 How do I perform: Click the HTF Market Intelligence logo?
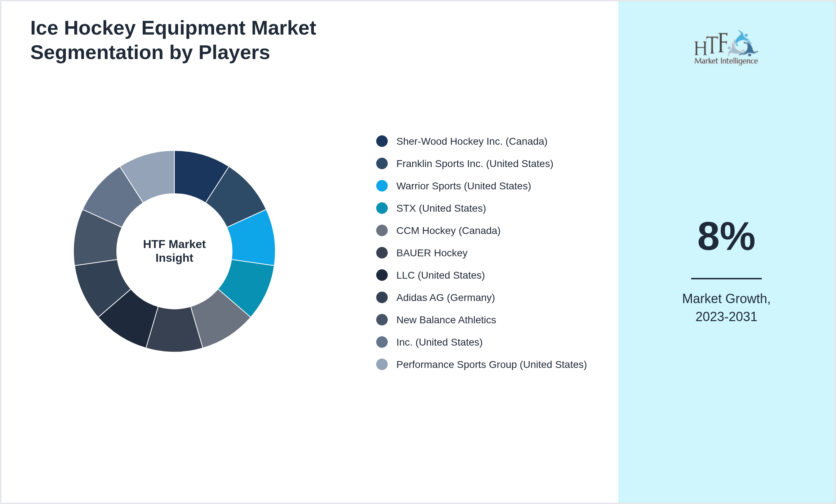coord(726,48)
